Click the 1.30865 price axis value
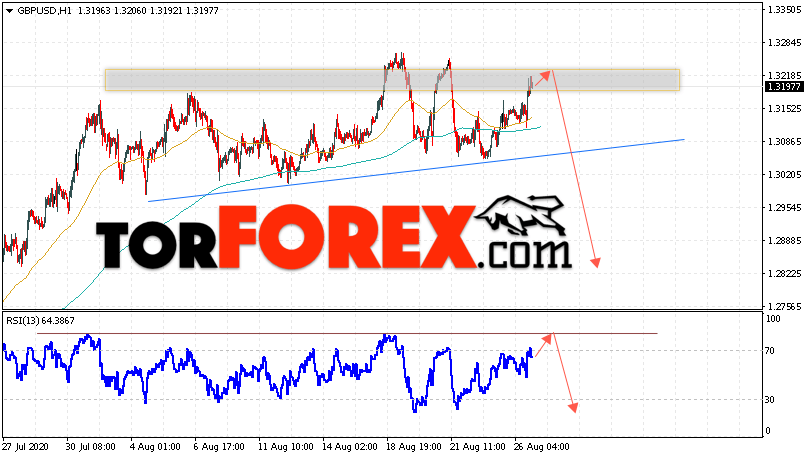Screen dimensions: 808x458 tap(784, 142)
